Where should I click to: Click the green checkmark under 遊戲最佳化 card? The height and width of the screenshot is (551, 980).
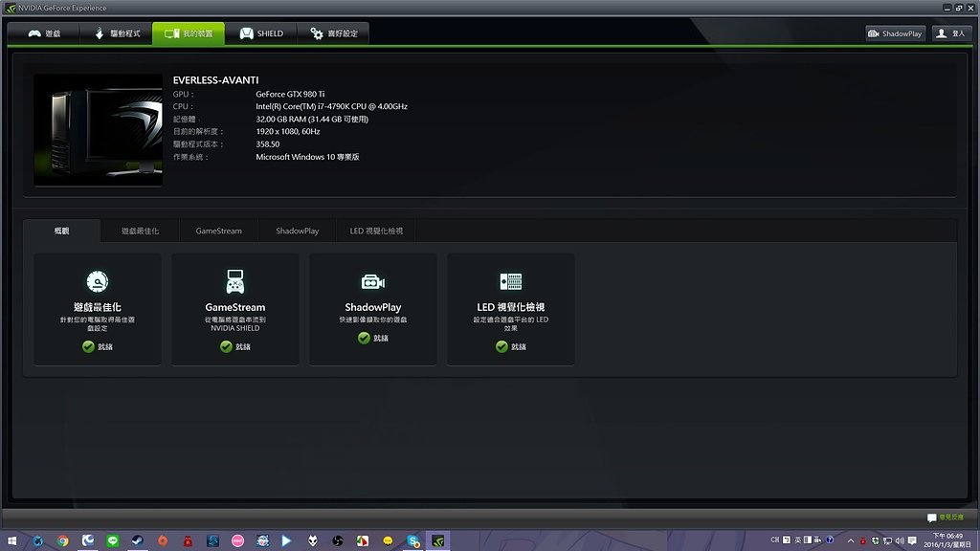pyautogui.click(x=88, y=346)
